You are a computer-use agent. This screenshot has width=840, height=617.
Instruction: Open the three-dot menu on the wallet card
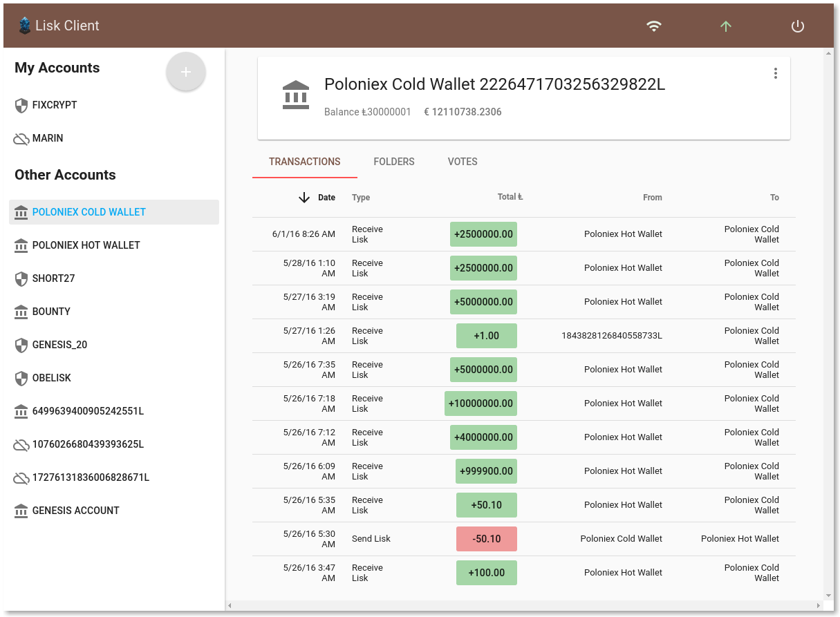click(x=776, y=73)
